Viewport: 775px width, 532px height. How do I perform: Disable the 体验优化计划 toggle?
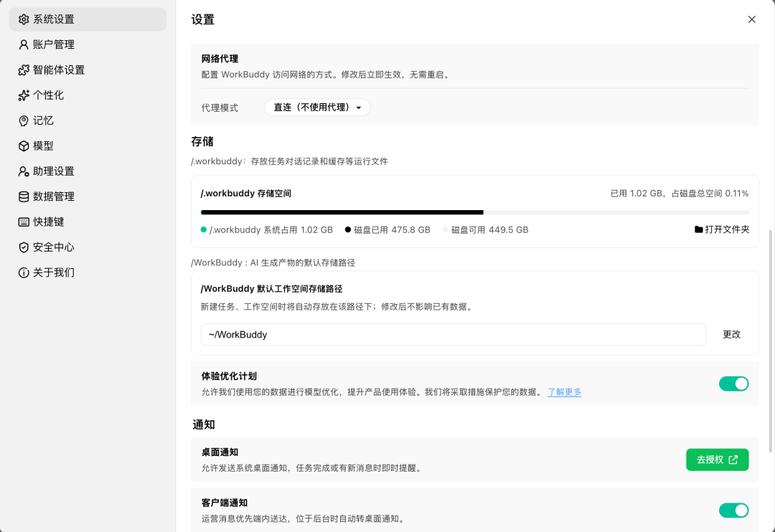tap(733, 384)
